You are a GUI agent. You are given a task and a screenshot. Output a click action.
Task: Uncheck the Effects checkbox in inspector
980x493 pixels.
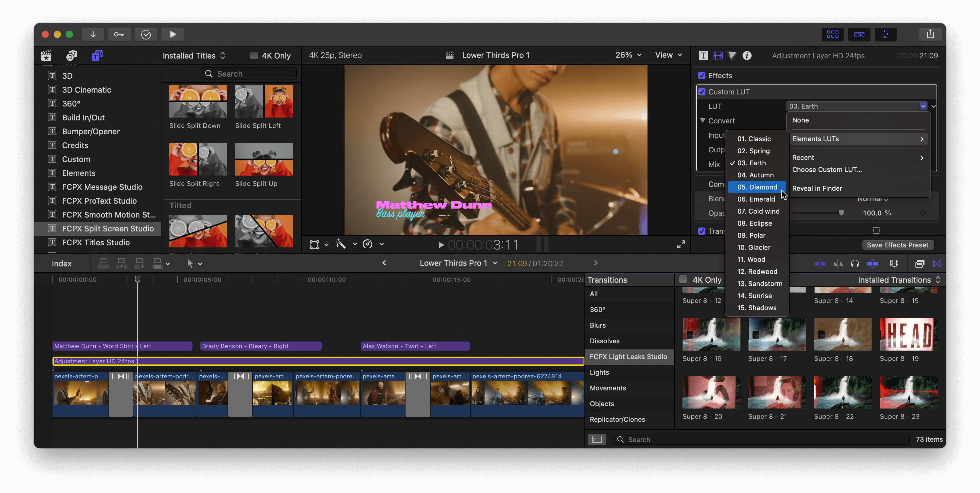click(702, 75)
